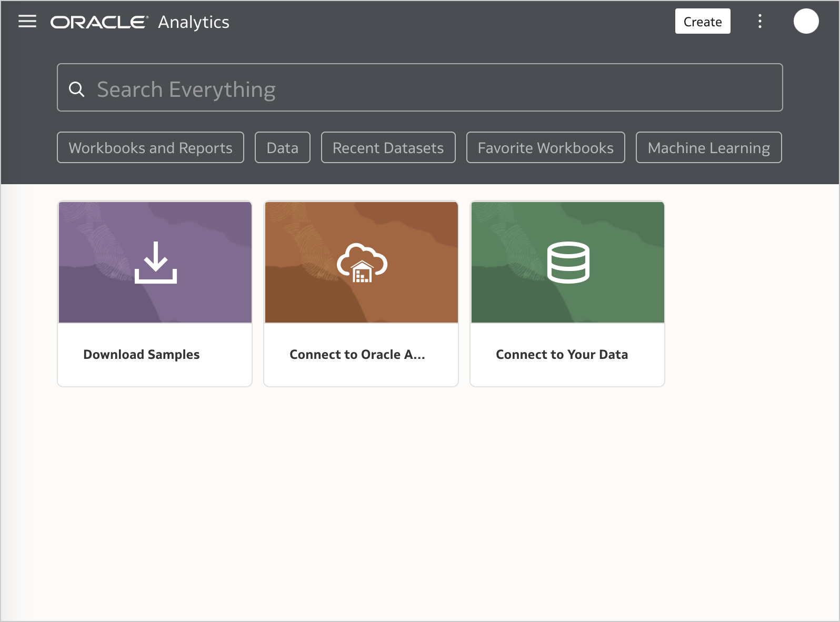Open the Connect to Oracle A... card title

pos(357,355)
